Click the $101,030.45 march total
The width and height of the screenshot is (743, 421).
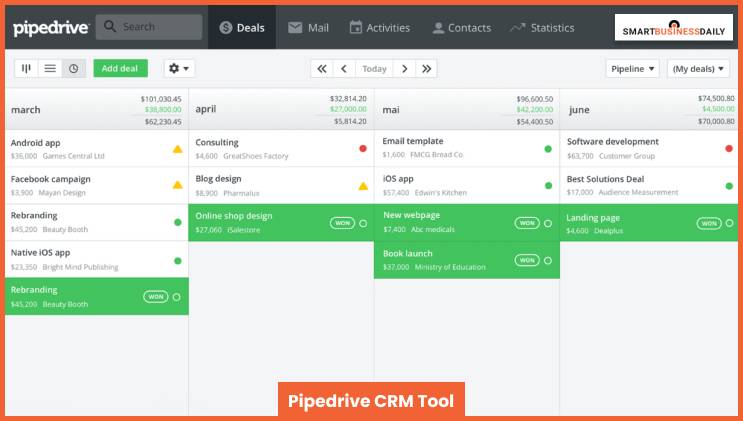[x=161, y=99]
